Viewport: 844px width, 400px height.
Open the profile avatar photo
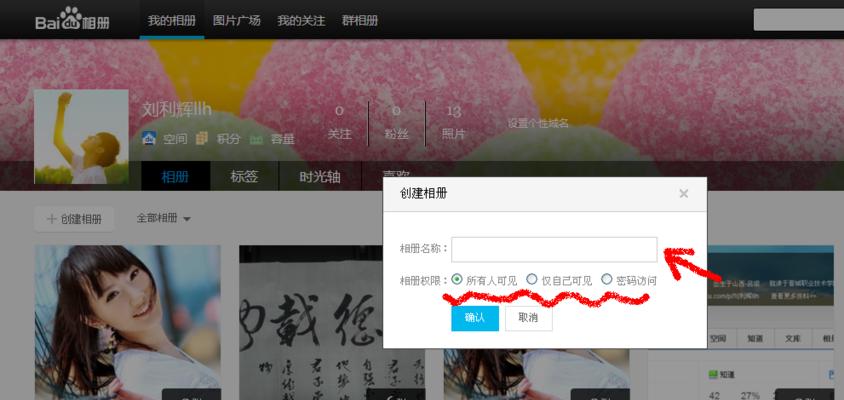(x=81, y=137)
